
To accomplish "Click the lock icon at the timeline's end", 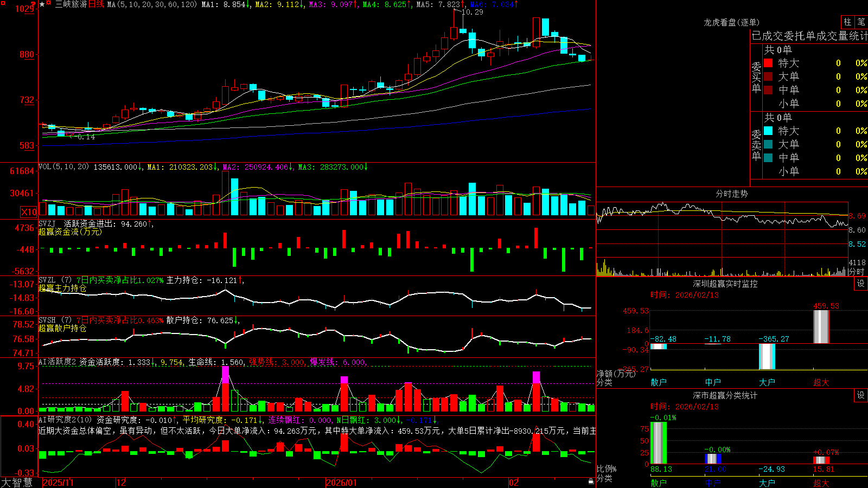I will [x=591, y=481].
